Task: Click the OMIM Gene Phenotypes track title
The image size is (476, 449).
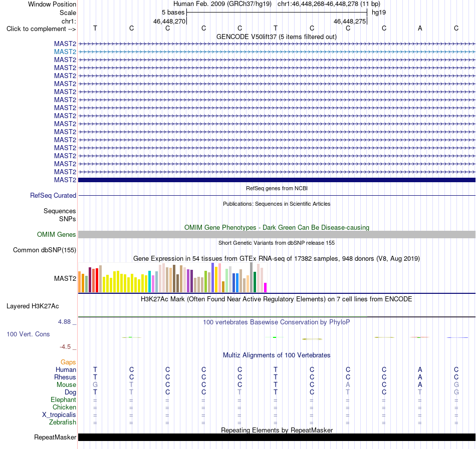Action: [277, 227]
